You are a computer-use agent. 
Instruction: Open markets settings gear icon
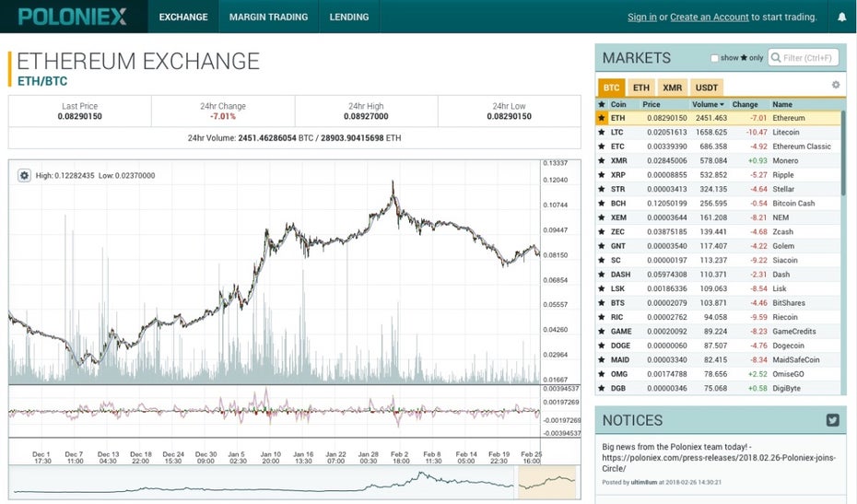point(836,85)
